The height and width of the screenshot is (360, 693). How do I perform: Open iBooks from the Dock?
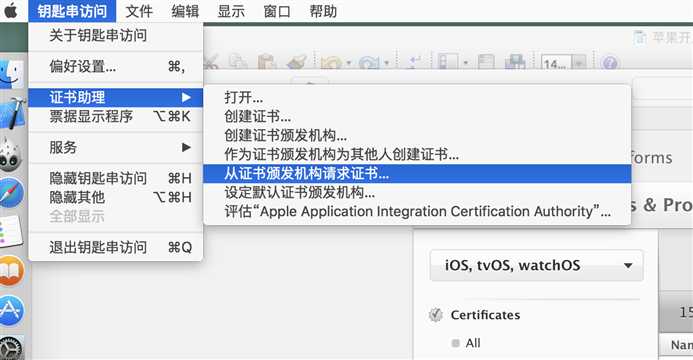pyautogui.click(x=11, y=271)
